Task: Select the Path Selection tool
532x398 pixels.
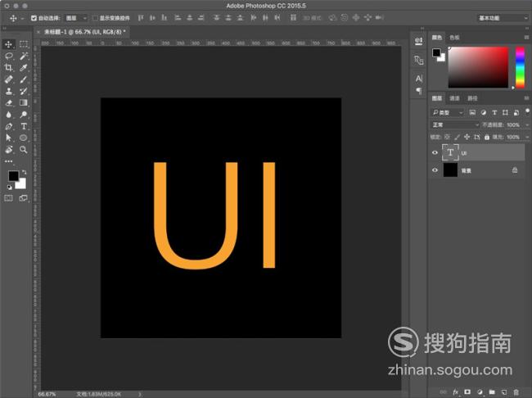Action: [8, 138]
